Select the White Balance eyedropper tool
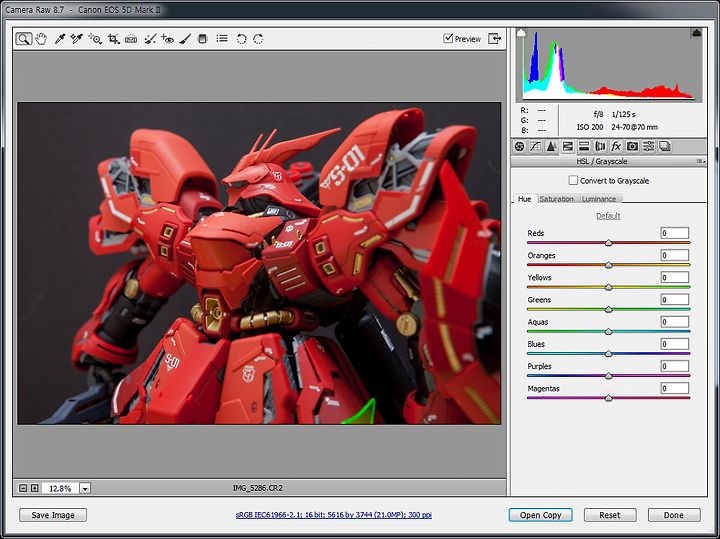This screenshot has width=720, height=539. (x=60, y=39)
